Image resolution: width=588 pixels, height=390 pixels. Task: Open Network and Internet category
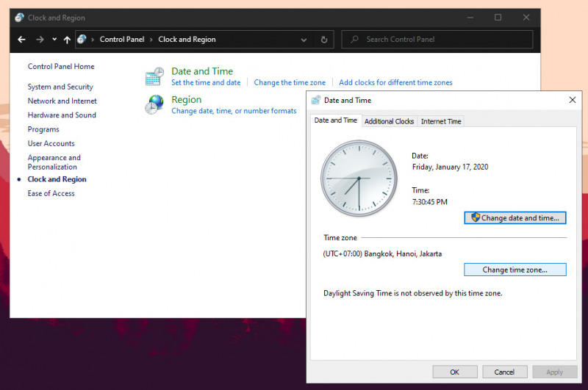point(62,101)
